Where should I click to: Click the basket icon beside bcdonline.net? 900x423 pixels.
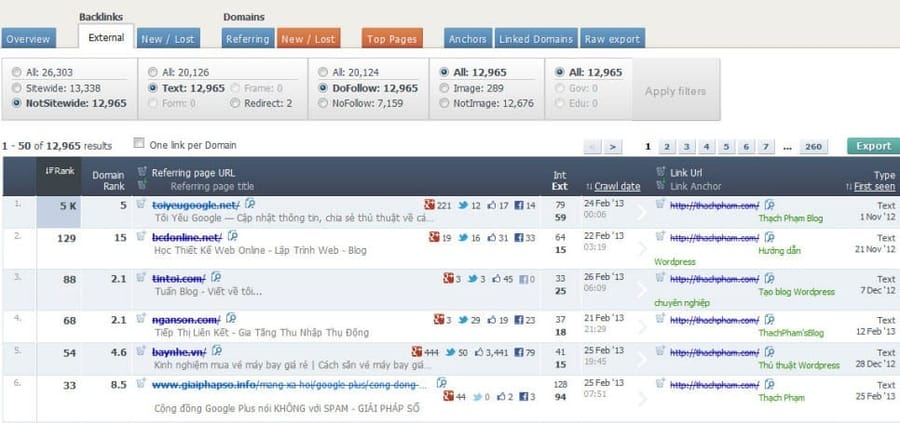pyautogui.click(x=141, y=236)
